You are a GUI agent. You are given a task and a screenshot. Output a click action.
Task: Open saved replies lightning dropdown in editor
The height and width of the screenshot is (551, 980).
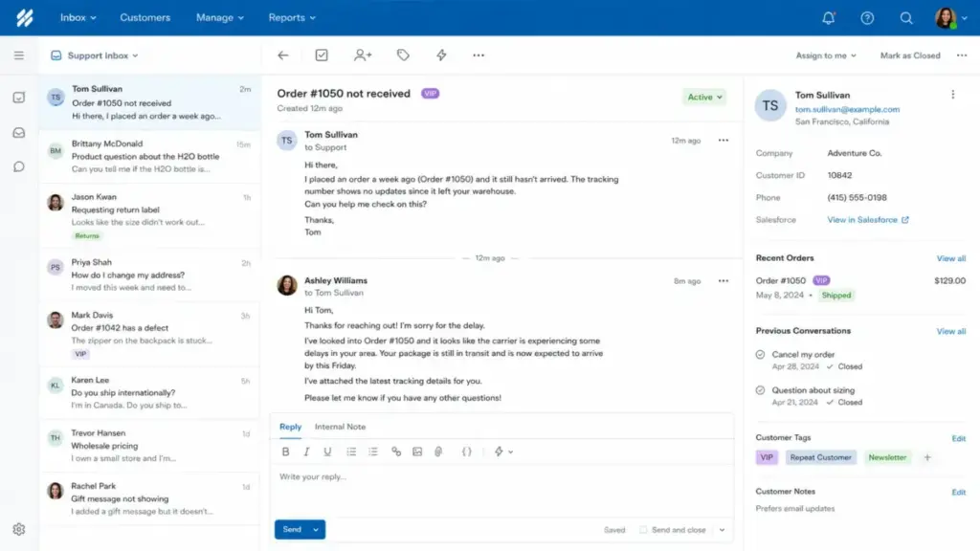[503, 452]
